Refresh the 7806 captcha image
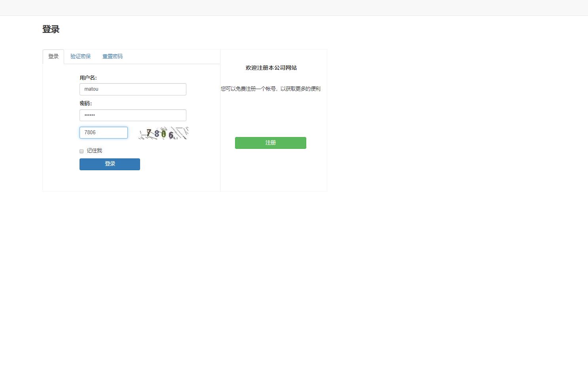This screenshot has height=371, width=588. point(163,133)
